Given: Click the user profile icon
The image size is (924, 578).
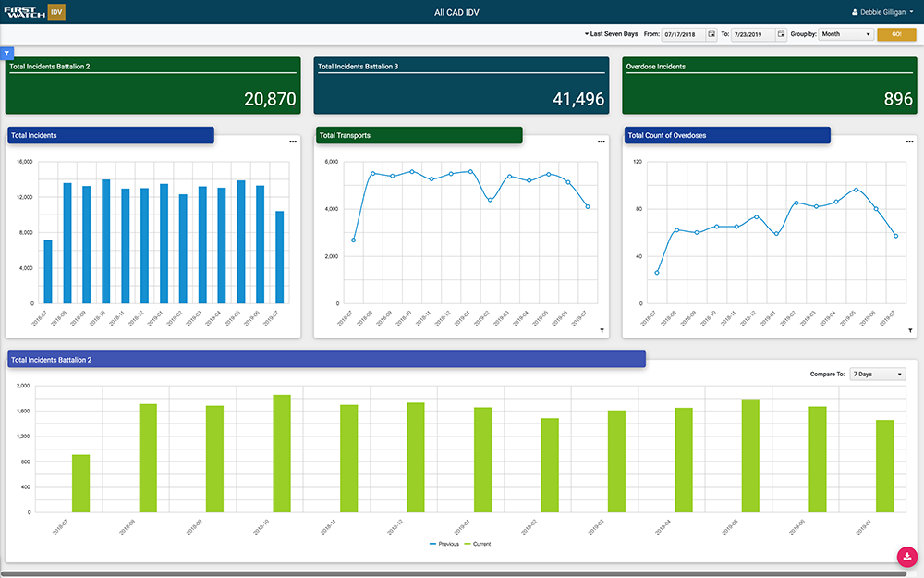Looking at the screenshot, I should coord(855,12).
